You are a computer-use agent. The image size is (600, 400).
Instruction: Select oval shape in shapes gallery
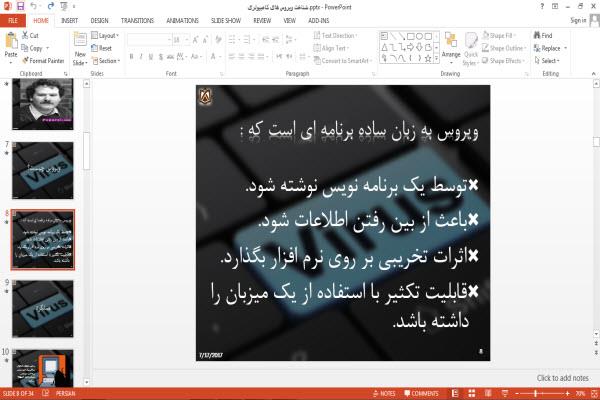coord(419,36)
